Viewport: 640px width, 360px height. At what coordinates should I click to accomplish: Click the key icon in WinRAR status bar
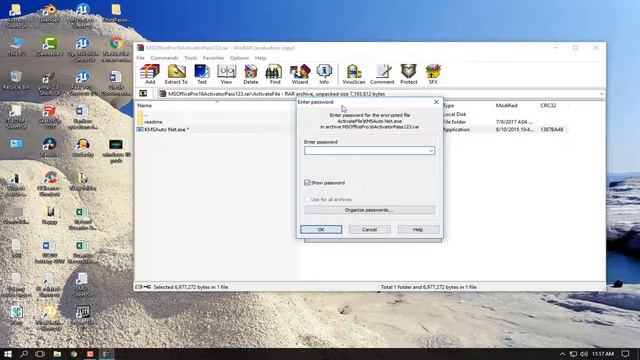coord(147,287)
